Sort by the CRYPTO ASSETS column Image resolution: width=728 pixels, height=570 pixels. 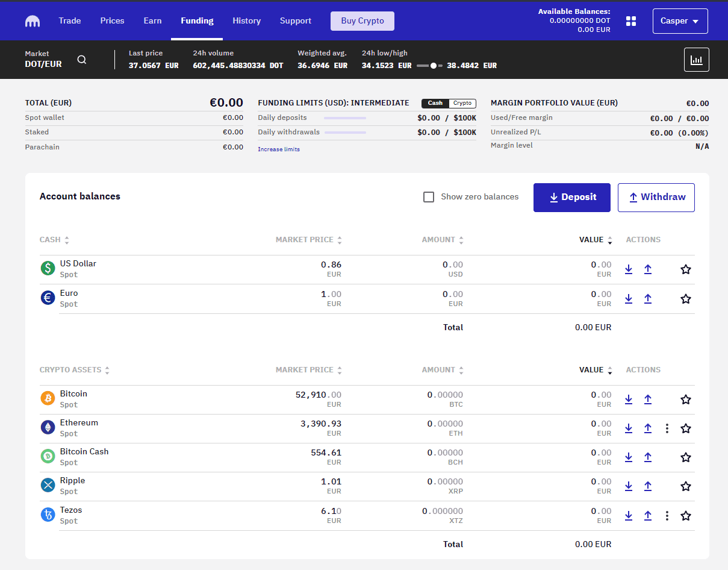[75, 370]
